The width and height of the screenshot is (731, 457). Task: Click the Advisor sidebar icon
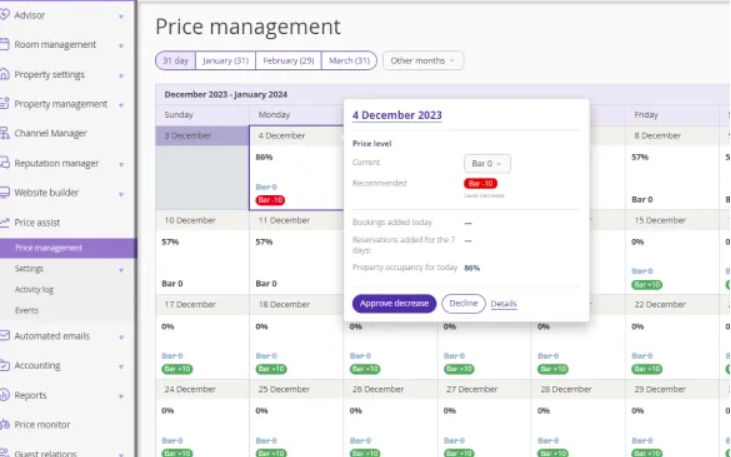pyautogui.click(x=6, y=15)
